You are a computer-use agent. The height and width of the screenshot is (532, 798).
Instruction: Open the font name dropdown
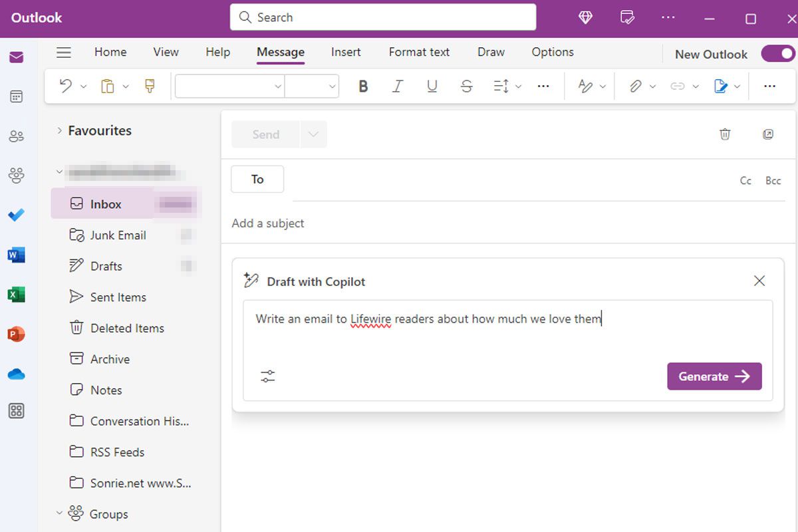point(230,86)
